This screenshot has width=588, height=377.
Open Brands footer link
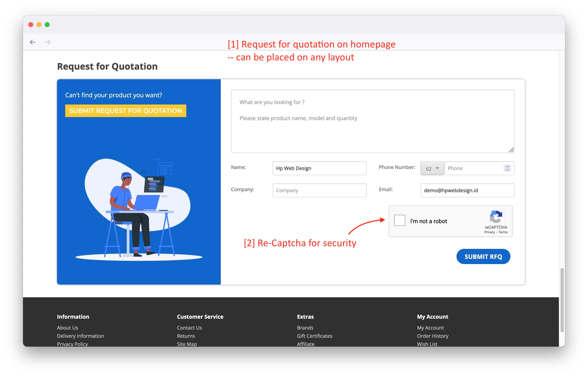[x=305, y=328]
